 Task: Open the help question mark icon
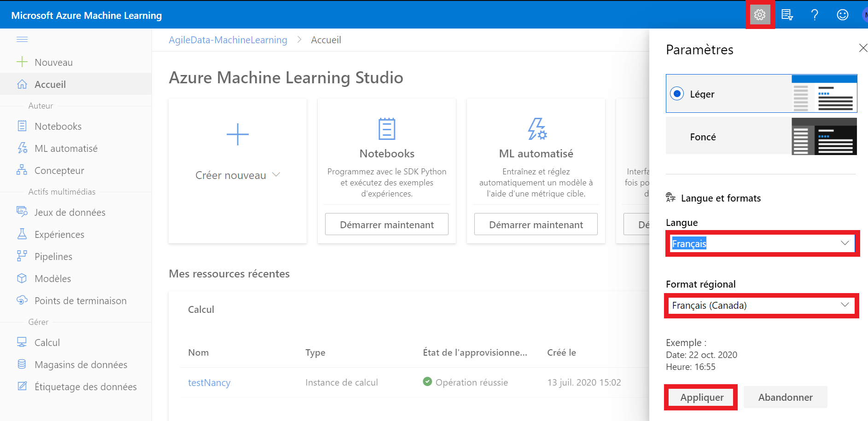tap(815, 15)
